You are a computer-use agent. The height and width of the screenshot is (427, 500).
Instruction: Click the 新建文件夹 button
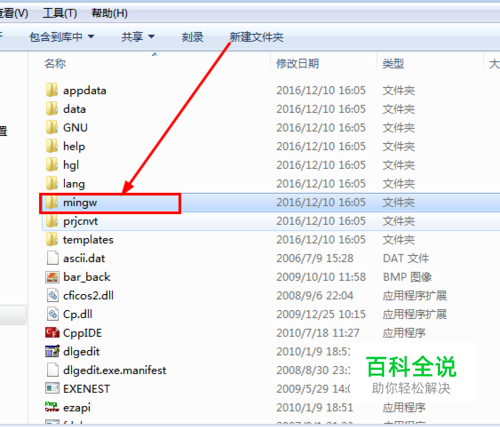click(257, 37)
